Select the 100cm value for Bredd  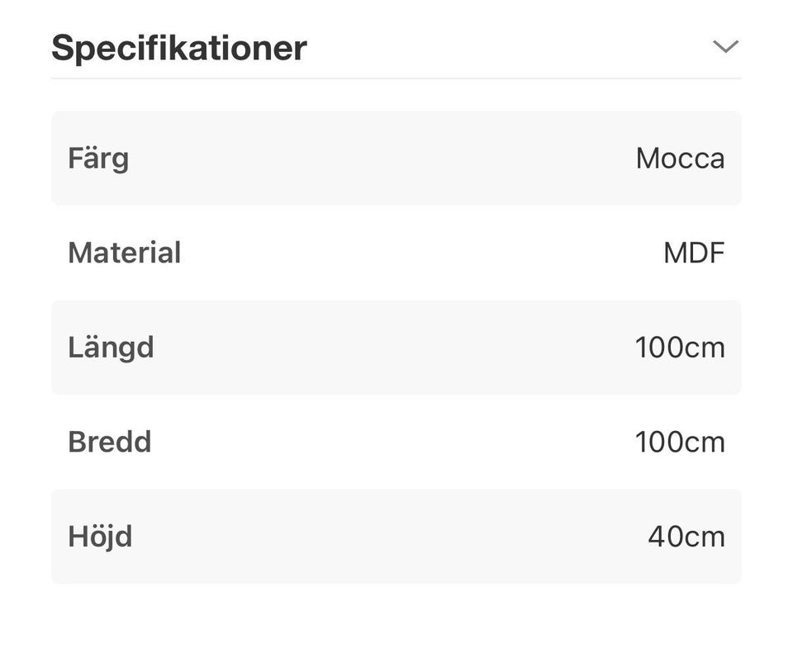(680, 442)
